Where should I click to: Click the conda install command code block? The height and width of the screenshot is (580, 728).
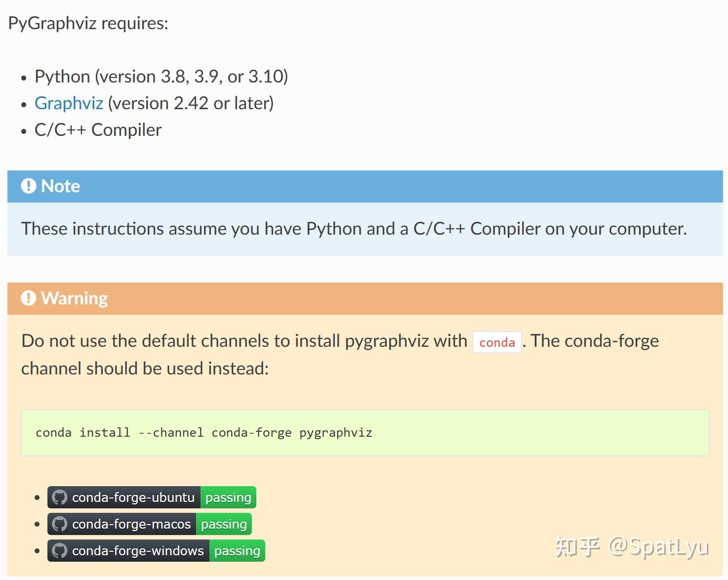(x=365, y=433)
